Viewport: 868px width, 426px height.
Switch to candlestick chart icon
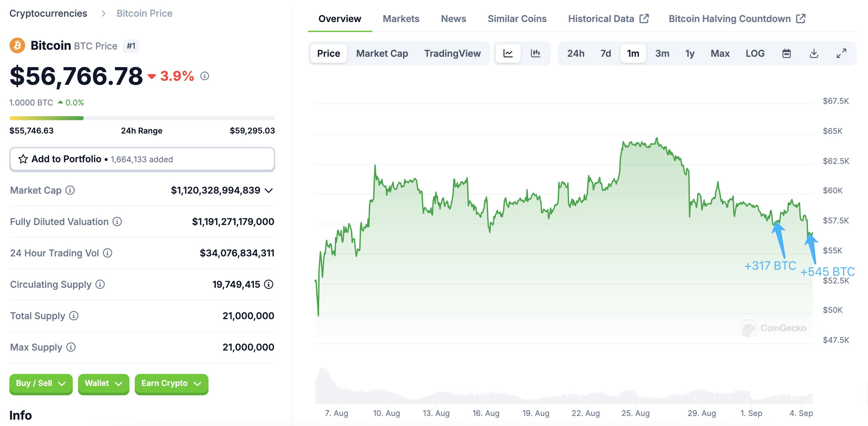[x=535, y=53]
